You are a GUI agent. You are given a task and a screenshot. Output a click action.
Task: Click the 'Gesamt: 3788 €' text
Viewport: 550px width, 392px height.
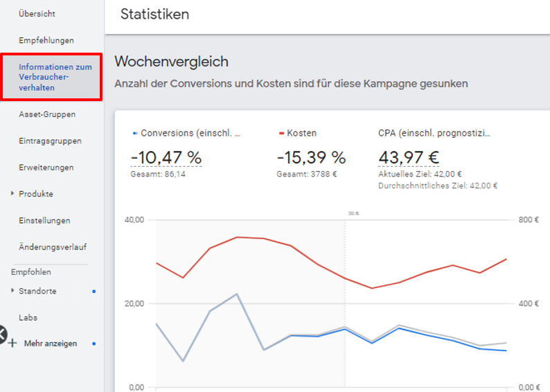[x=307, y=174]
